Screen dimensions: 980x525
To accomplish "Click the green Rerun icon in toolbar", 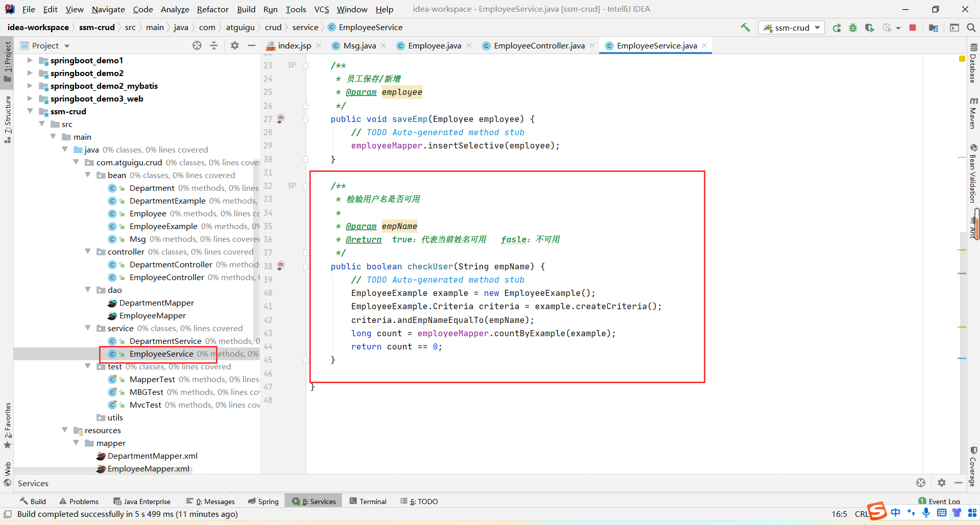I will (837, 28).
